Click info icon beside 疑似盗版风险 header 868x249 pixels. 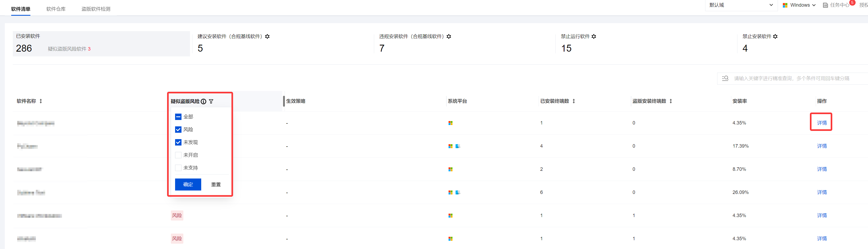[x=204, y=101]
